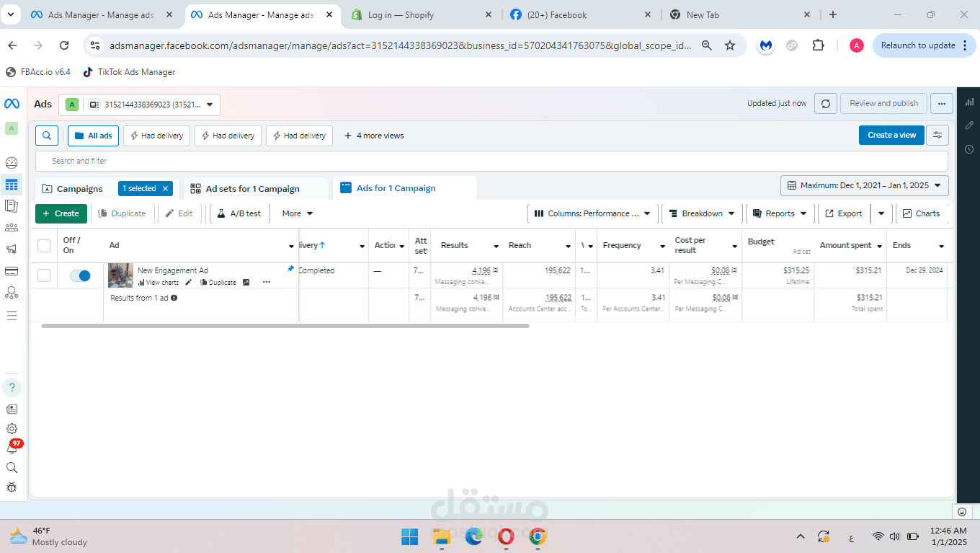
Task: Open the sidebar news pages icon above settings
Action: tap(12, 409)
